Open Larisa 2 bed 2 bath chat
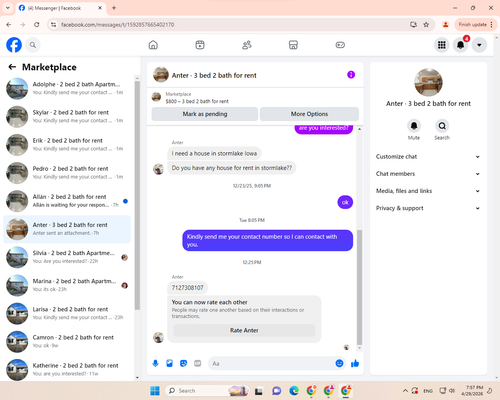Image resolution: width=500 pixels, height=400 pixels. pyautogui.click(x=67, y=313)
